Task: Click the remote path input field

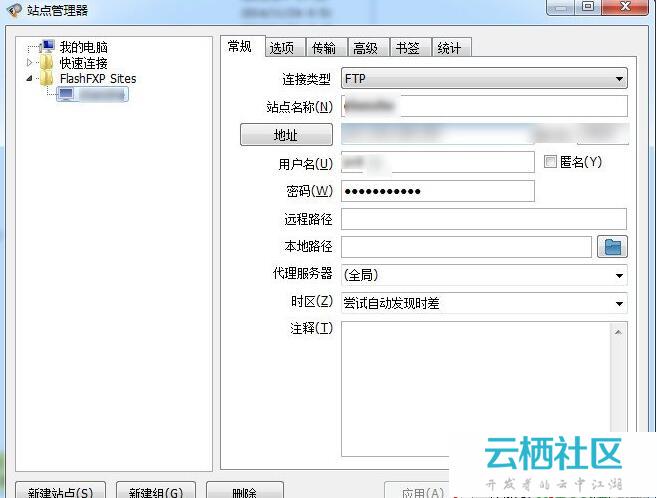Action: 484,219
